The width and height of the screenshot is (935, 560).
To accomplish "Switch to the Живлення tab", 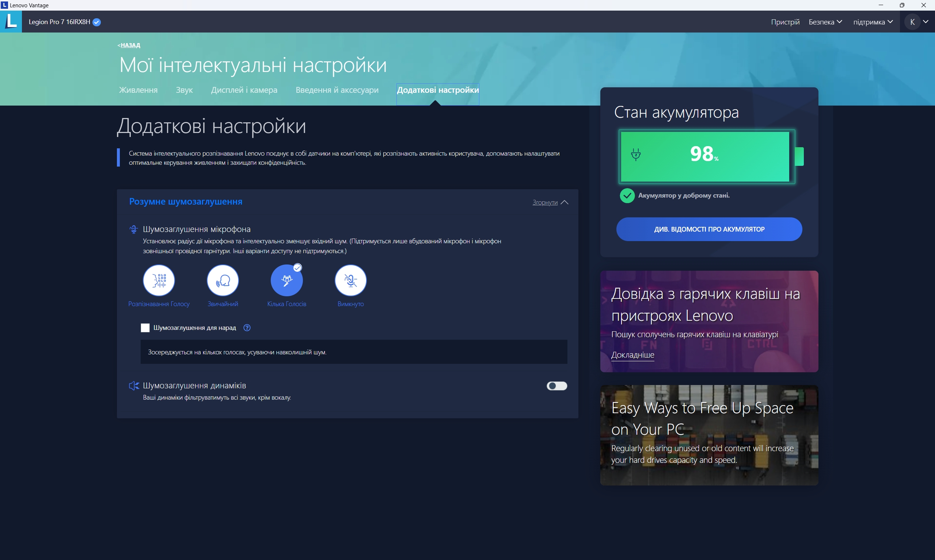I will click(138, 90).
